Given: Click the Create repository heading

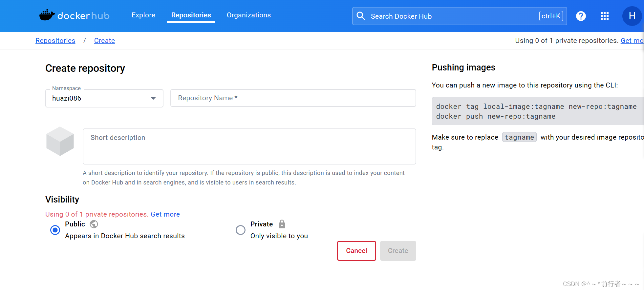Looking at the screenshot, I should (x=85, y=68).
